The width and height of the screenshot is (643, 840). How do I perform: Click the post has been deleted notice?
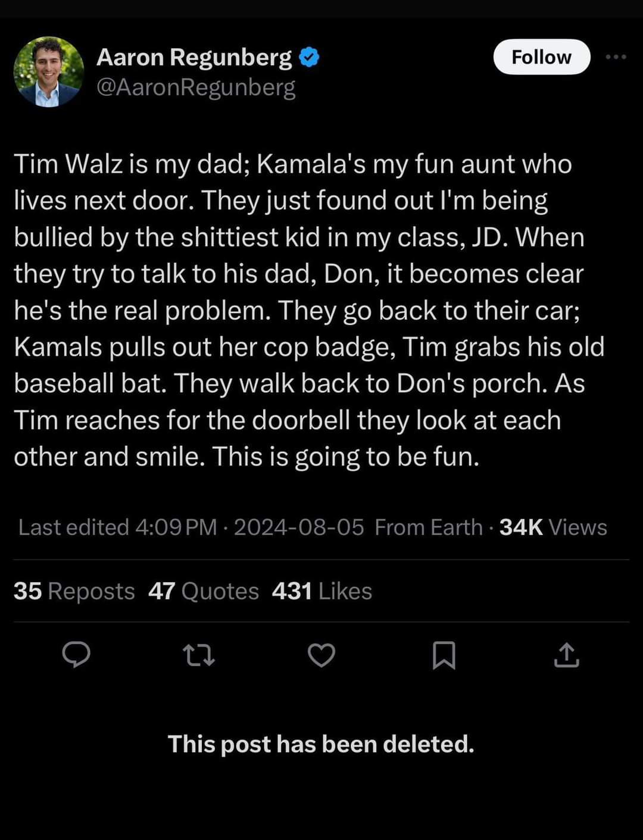tap(321, 744)
